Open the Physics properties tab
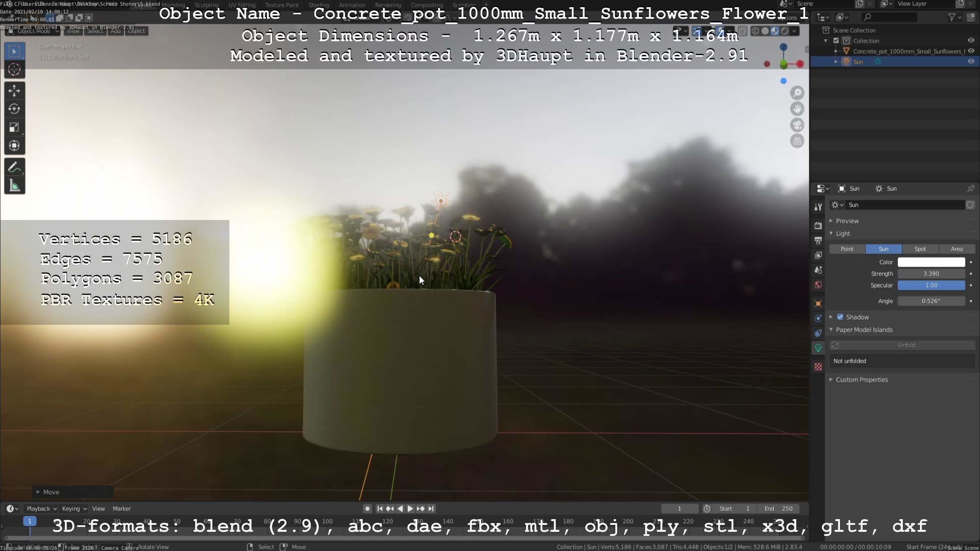Image resolution: width=980 pixels, height=551 pixels. (x=818, y=318)
